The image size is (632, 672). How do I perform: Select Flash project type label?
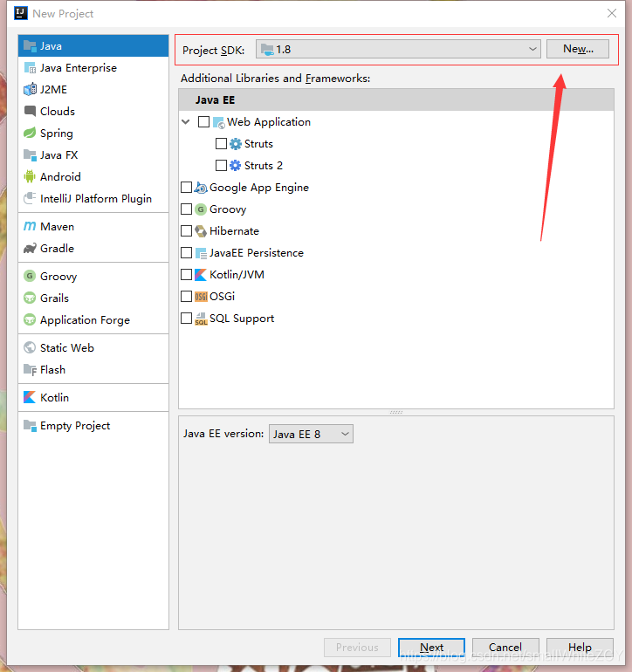point(52,369)
